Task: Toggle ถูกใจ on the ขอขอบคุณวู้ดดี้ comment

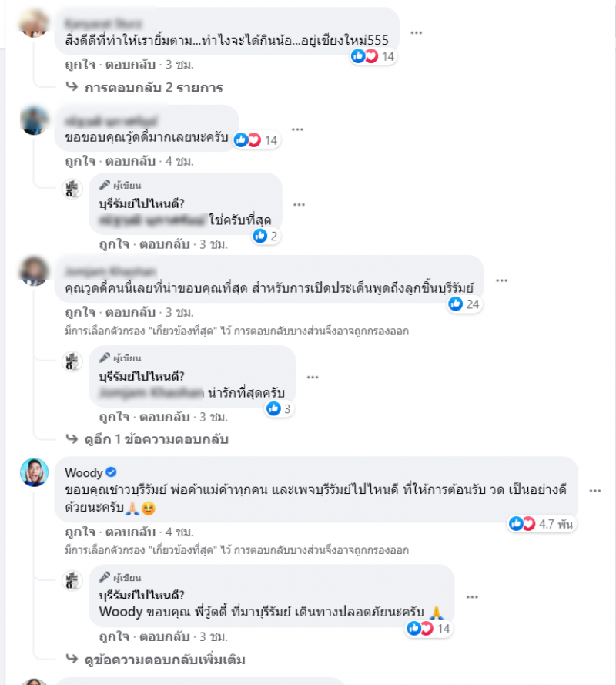Action: [x=80, y=161]
